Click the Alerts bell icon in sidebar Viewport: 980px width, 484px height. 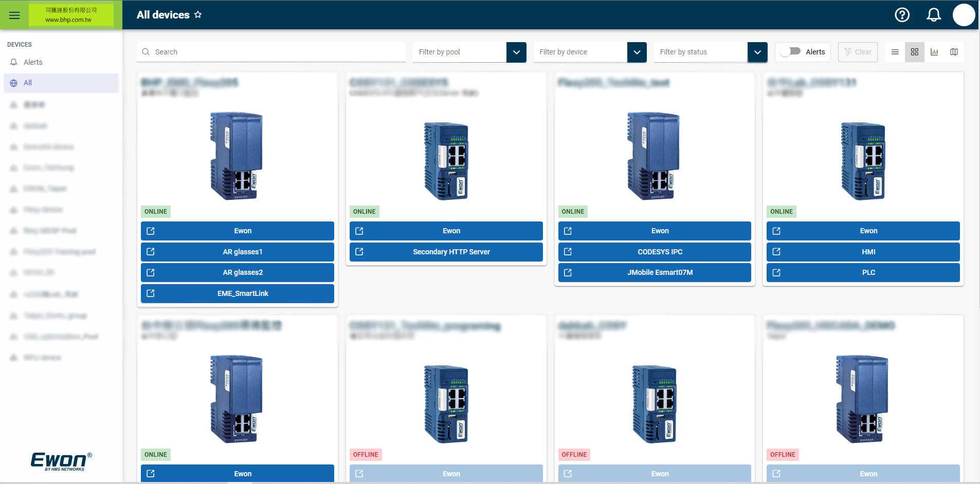pos(14,62)
